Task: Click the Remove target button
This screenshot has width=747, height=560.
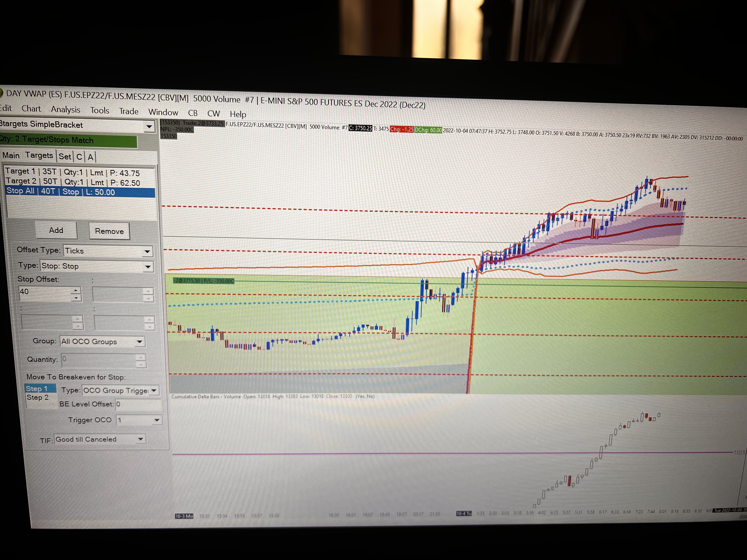Action: [x=109, y=231]
